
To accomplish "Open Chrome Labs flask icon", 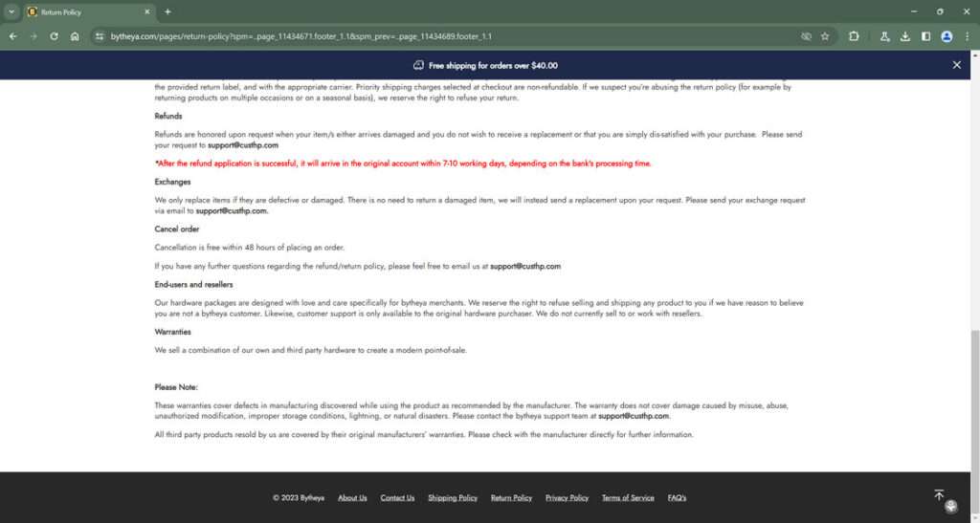I will point(884,36).
